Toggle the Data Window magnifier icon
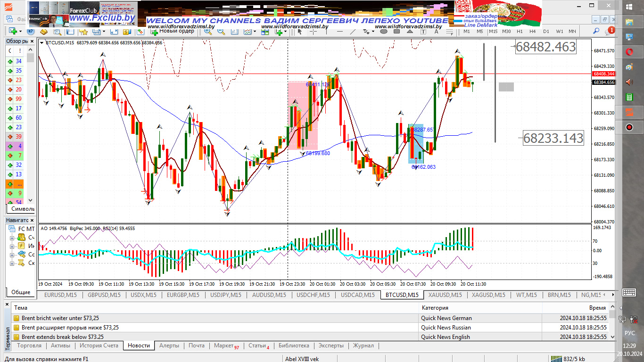This screenshot has width=644, height=362. click(x=57, y=31)
